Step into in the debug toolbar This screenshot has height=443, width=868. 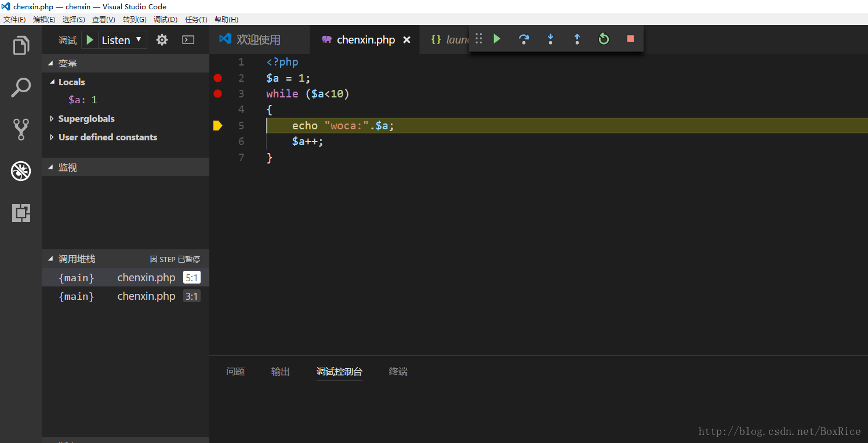(551, 39)
